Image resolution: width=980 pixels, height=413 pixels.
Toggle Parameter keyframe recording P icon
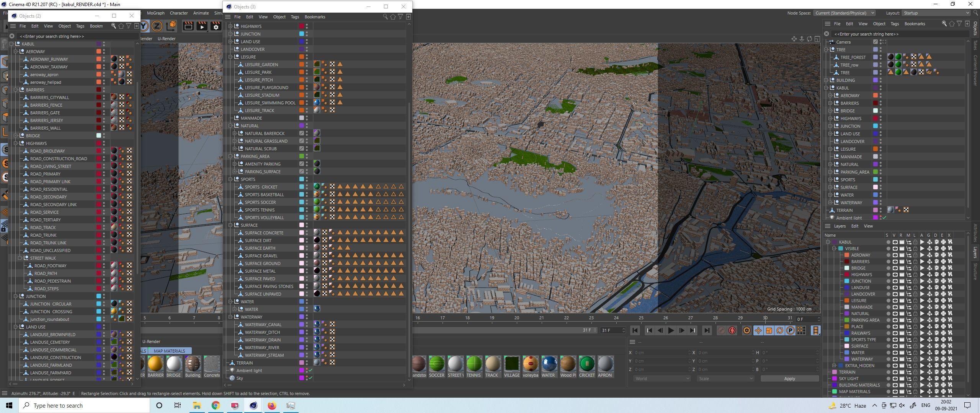click(790, 330)
